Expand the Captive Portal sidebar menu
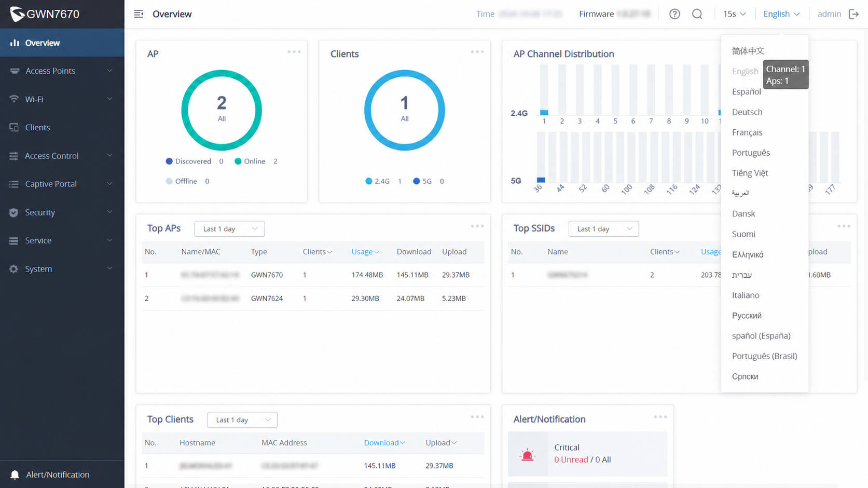 pyautogui.click(x=62, y=184)
